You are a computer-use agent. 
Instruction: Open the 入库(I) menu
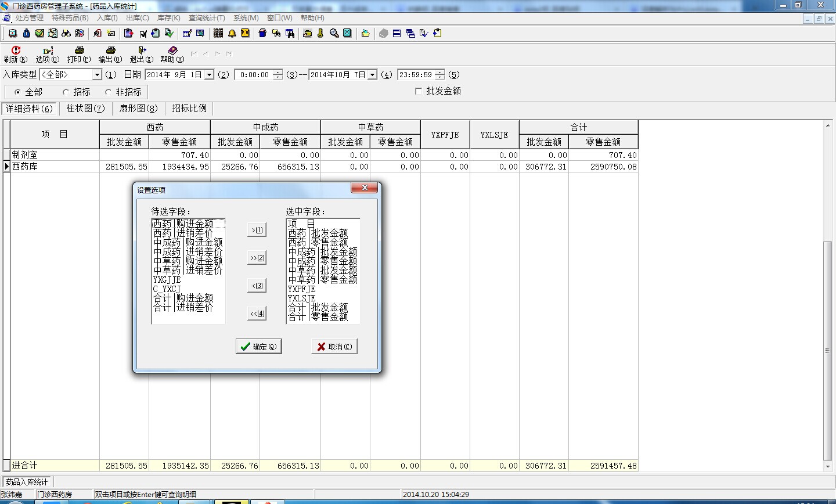[x=107, y=18]
